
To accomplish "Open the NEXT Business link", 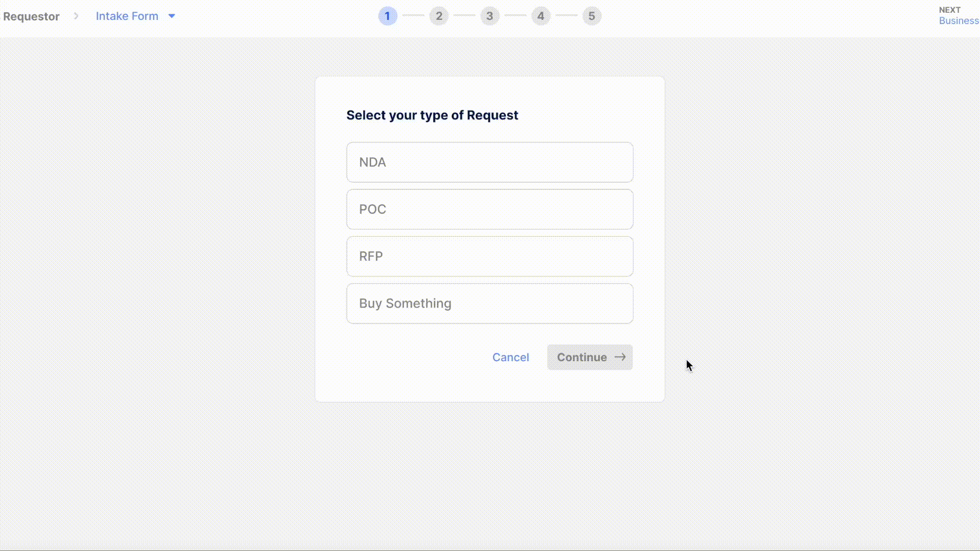I will coord(959,21).
